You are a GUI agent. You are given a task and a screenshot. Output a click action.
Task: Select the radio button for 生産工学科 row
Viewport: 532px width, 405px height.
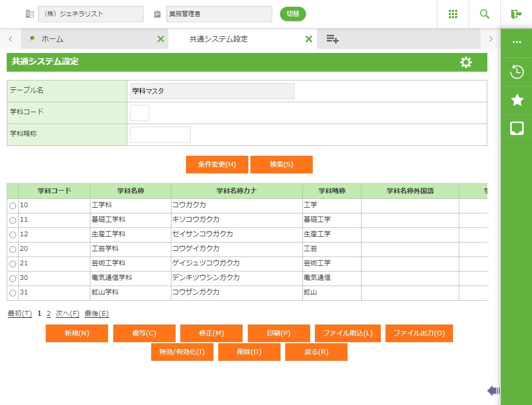12,235
